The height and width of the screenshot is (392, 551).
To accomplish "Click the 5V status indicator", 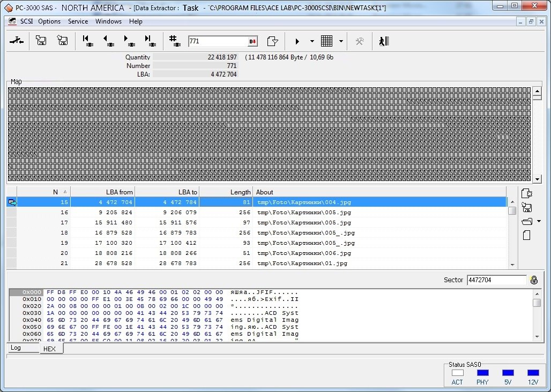I will tap(508, 373).
